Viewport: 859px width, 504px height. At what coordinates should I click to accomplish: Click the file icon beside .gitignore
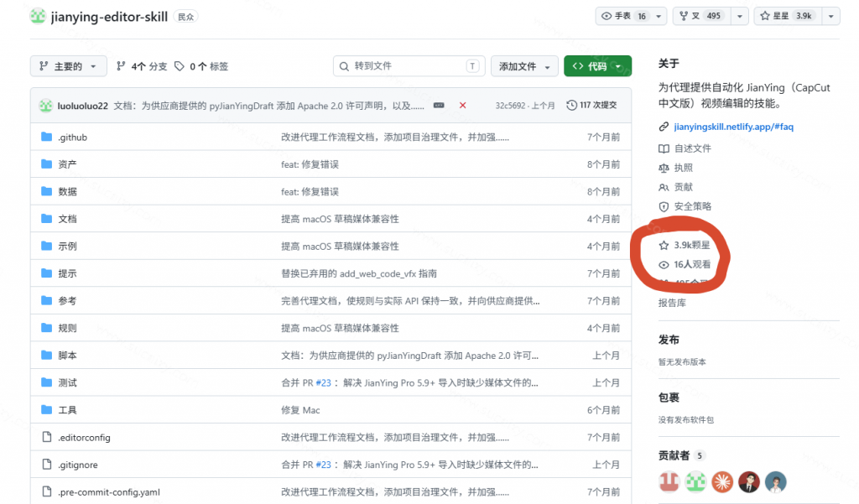pyautogui.click(x=47, y=465)
